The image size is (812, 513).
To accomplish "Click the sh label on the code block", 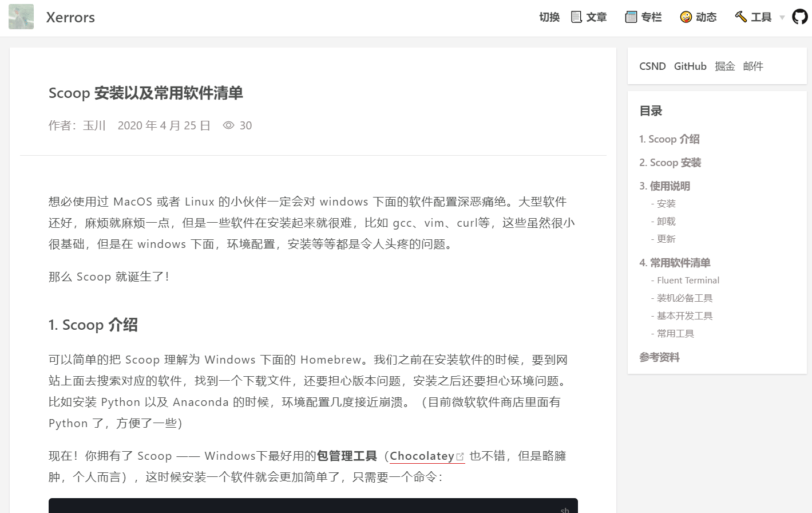I will pos(565,509).
